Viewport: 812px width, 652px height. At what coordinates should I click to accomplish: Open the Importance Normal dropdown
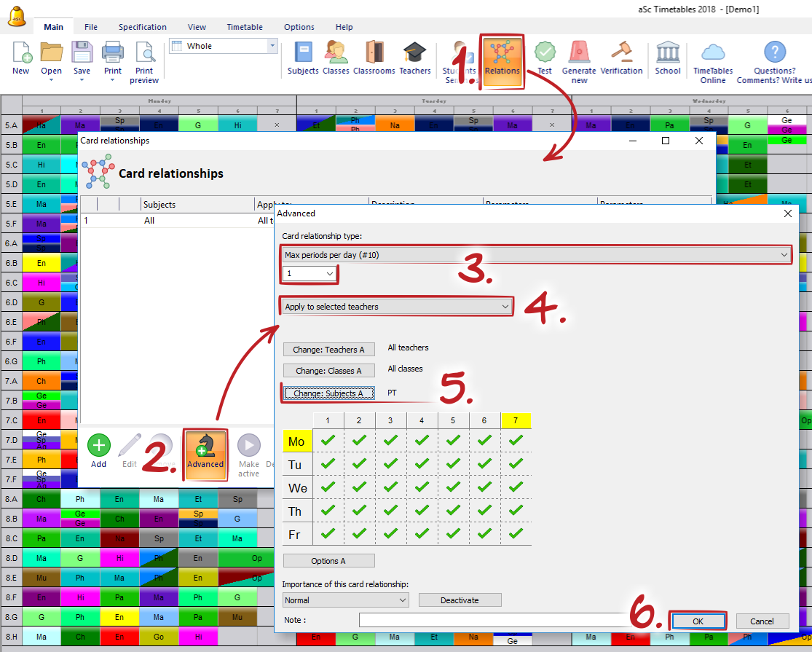345,600
